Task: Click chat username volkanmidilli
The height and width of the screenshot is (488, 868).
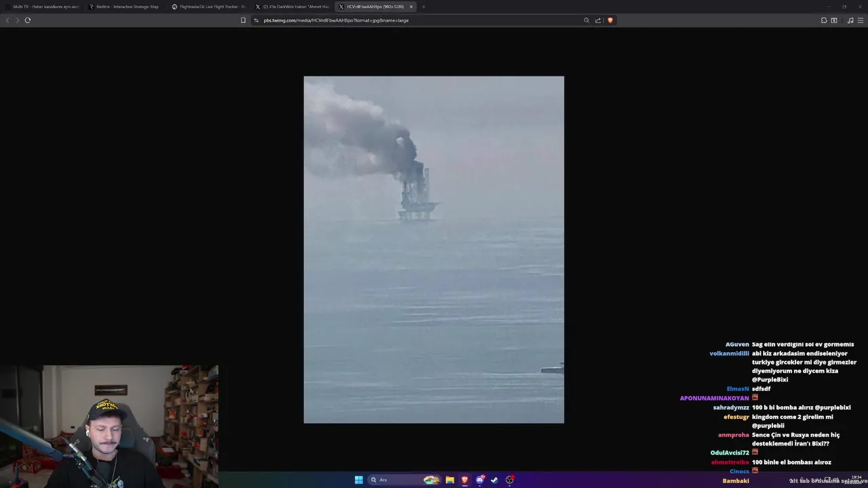Action: click(729, 353)
